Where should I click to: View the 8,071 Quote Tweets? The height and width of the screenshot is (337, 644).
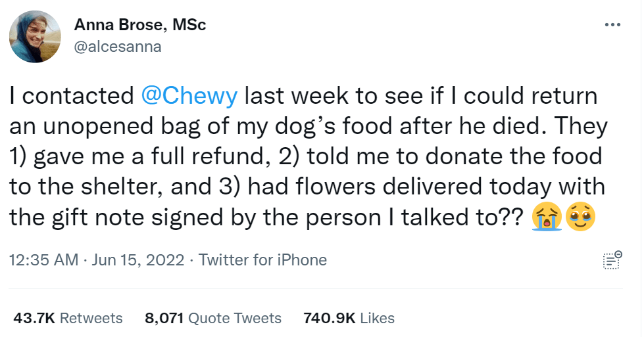(213, 319)
